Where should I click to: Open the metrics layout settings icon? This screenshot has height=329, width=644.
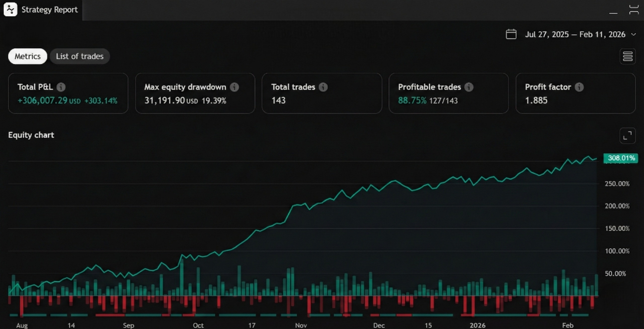(x=628, y=56)
